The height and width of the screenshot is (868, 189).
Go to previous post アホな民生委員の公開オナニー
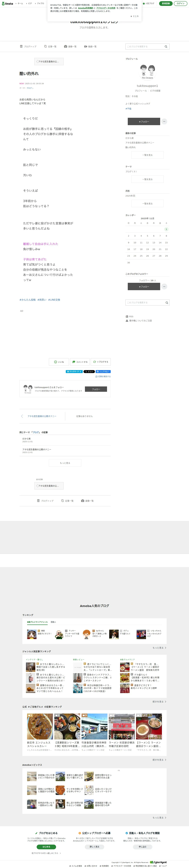(x=42, y=416)
